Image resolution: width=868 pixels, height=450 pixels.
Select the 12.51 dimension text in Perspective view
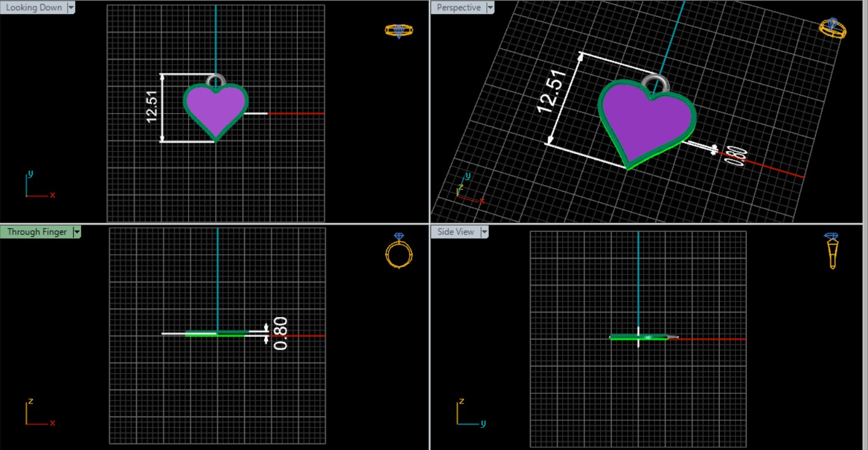[x=552, y=92]
